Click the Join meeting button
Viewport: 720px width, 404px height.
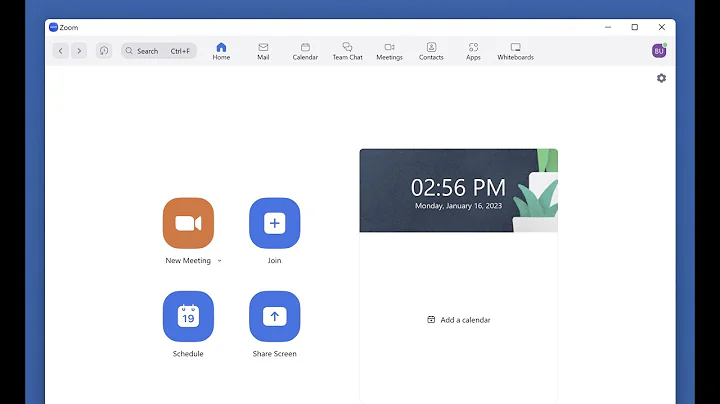[275, 223]
